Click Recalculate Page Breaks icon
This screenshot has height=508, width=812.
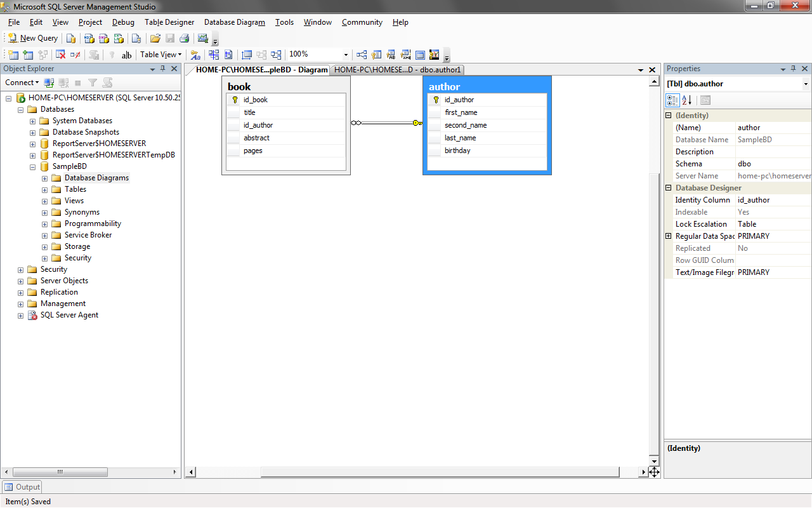[228, 55]
